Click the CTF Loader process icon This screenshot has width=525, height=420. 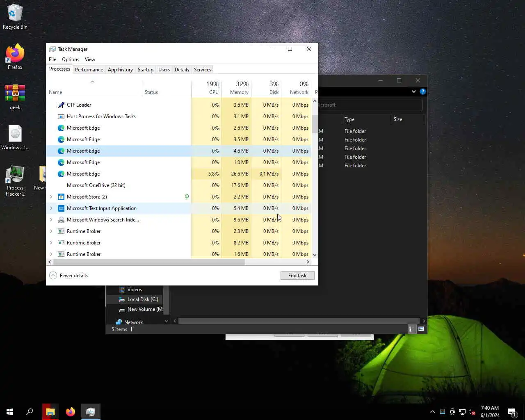click(61, 105)
